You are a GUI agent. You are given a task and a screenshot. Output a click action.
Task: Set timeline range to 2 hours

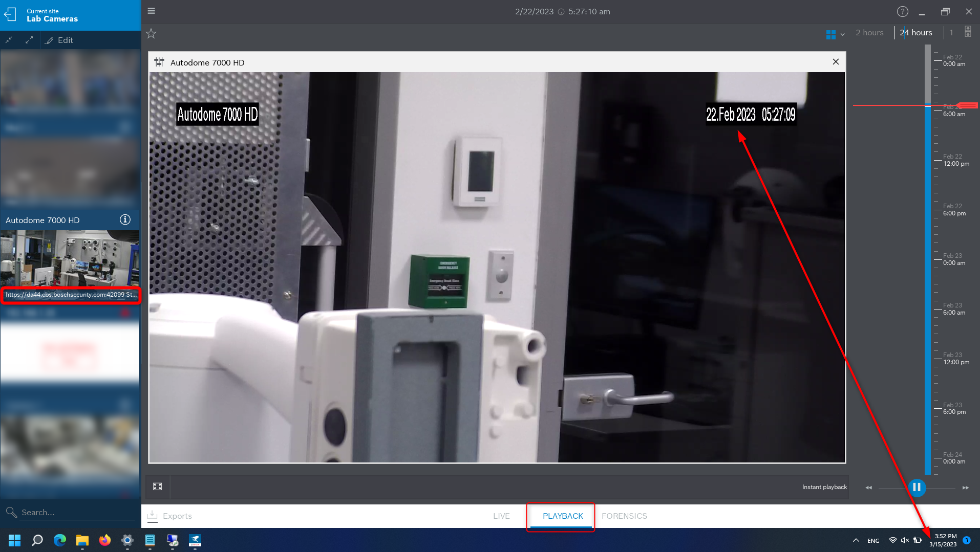[869, 33]
